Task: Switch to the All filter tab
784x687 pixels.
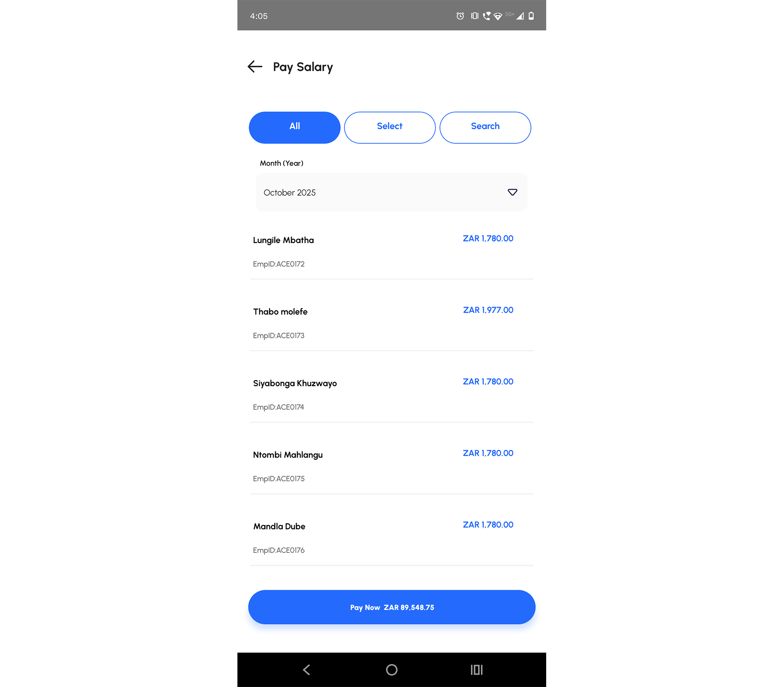Action: pos(295,127)
